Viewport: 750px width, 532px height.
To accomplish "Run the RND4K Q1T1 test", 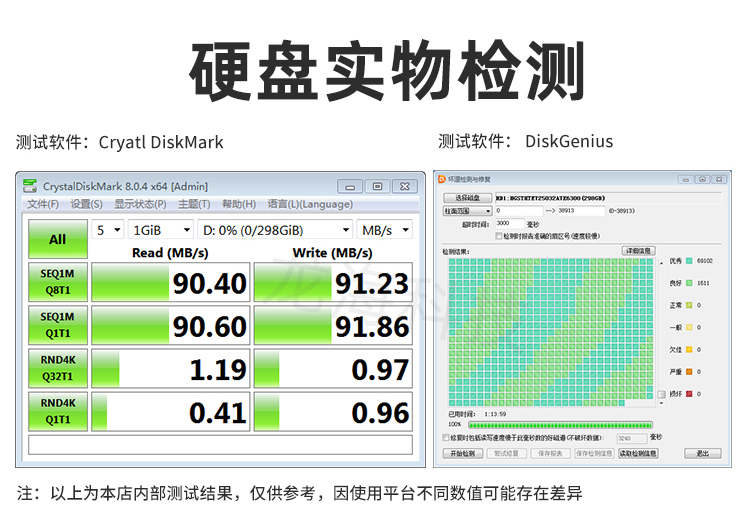I will tap(58, 411).
